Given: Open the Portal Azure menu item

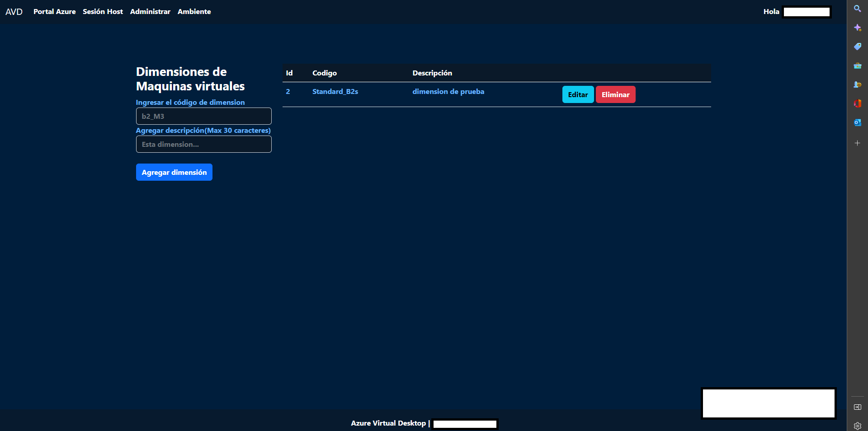Looking at the screenshot, I should [x=55, y=12].
